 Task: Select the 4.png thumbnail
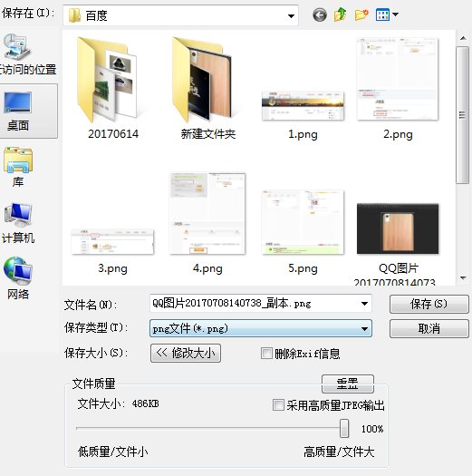[x=207, y=213]
